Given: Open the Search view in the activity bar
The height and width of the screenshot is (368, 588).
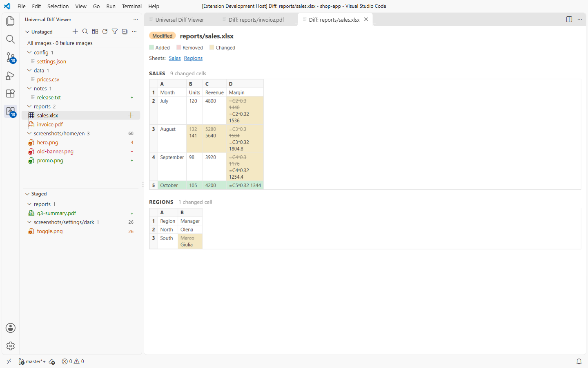Looking at the screenshot, I should (x=11, y=39).
